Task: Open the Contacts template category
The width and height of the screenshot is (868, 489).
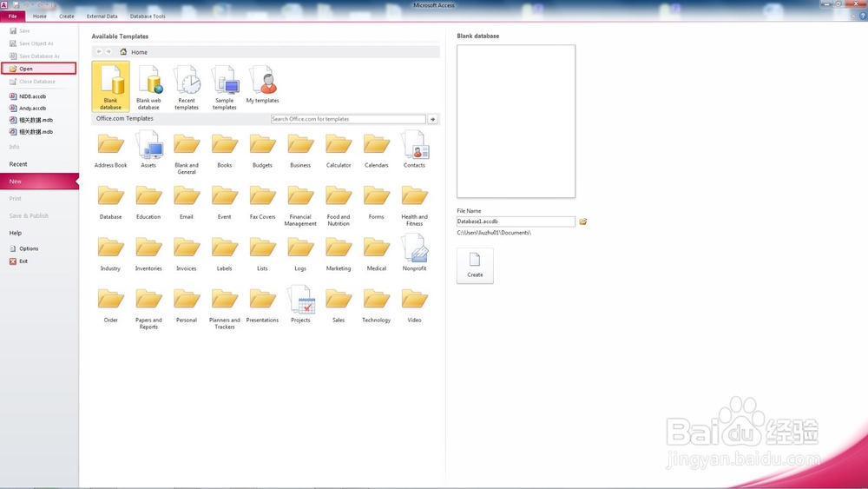Action: pos(414,149)
